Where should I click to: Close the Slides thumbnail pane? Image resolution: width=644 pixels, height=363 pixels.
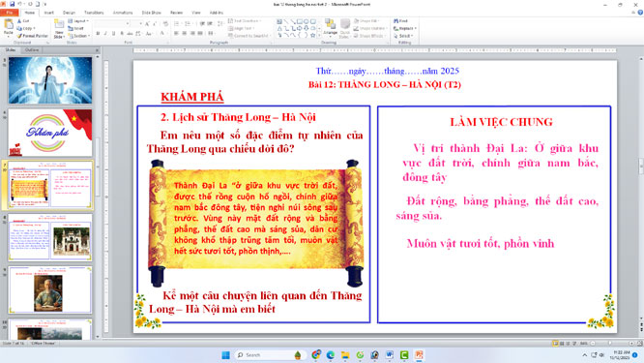tap(97, 50)
